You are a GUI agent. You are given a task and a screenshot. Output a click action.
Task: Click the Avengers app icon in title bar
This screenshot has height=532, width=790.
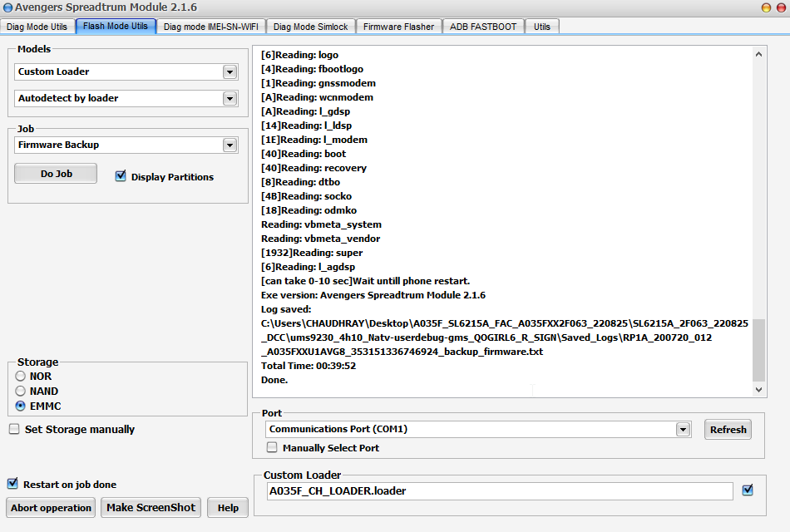click(x=7, y=7)
